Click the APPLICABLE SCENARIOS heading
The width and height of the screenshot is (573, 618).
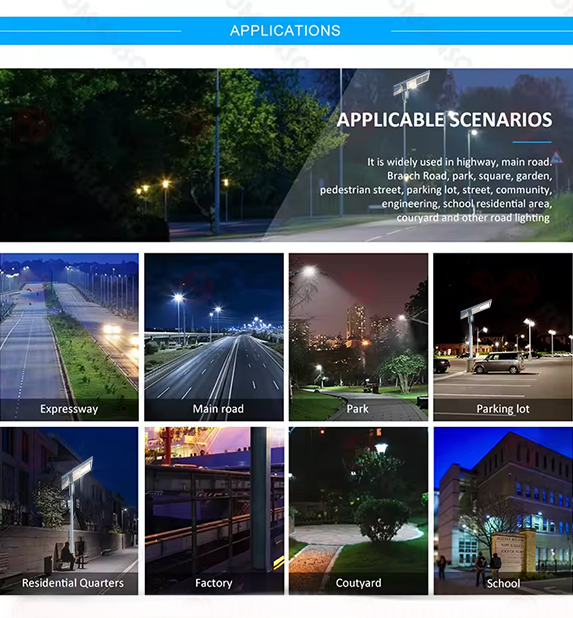tap(445, 120)
